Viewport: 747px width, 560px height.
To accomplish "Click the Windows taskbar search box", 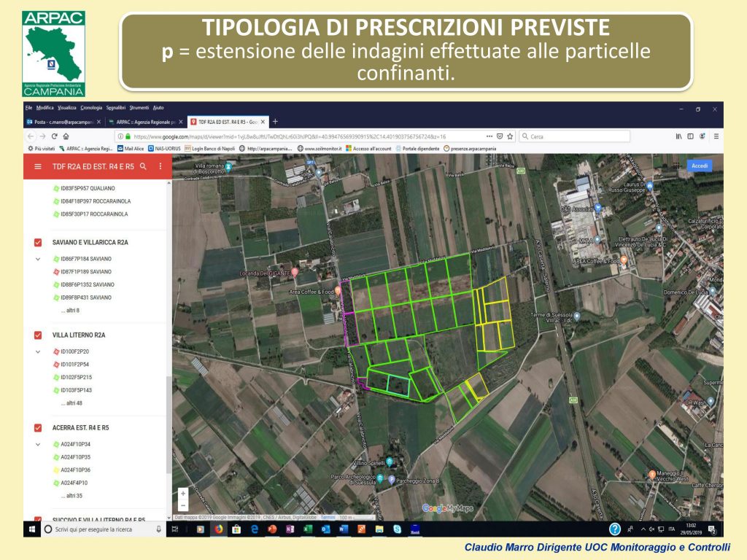I will coord(104,529).
